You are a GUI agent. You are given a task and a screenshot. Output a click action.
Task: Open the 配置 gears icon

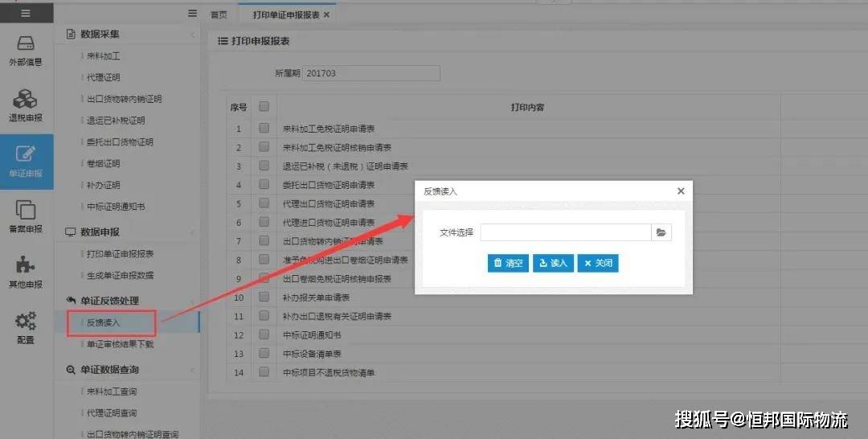[26, 321]
